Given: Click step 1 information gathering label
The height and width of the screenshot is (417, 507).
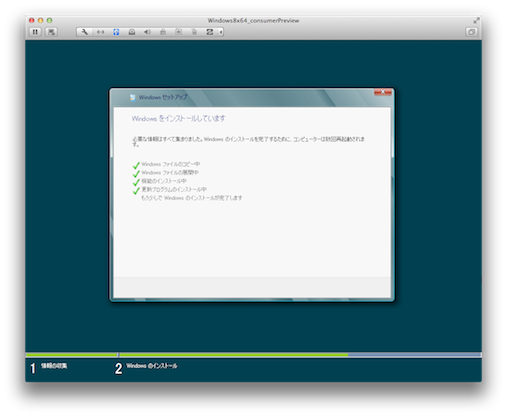Looking at the screenshot, I should 54,366.
